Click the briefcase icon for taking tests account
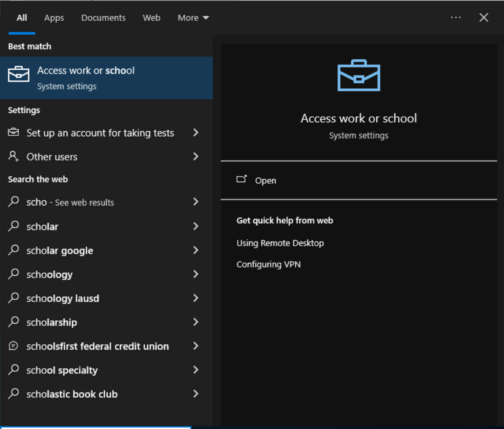 tap(14, 132)
